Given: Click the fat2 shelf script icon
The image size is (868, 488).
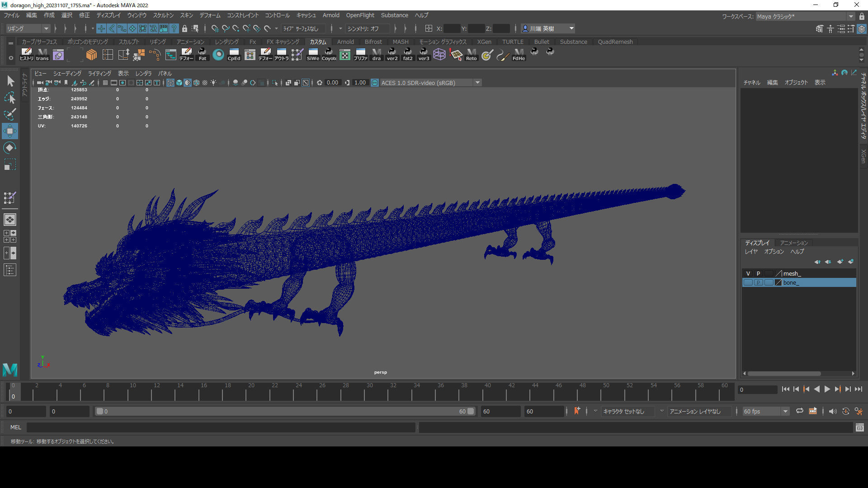Looking at the screenshot, I should pyautogui.click(x=408, y=55).
